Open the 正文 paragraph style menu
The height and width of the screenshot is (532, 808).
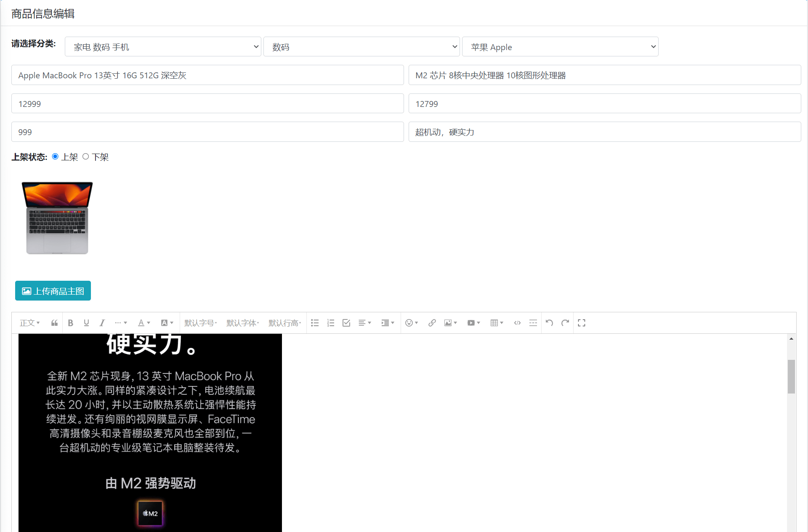[x=30, y=323]
